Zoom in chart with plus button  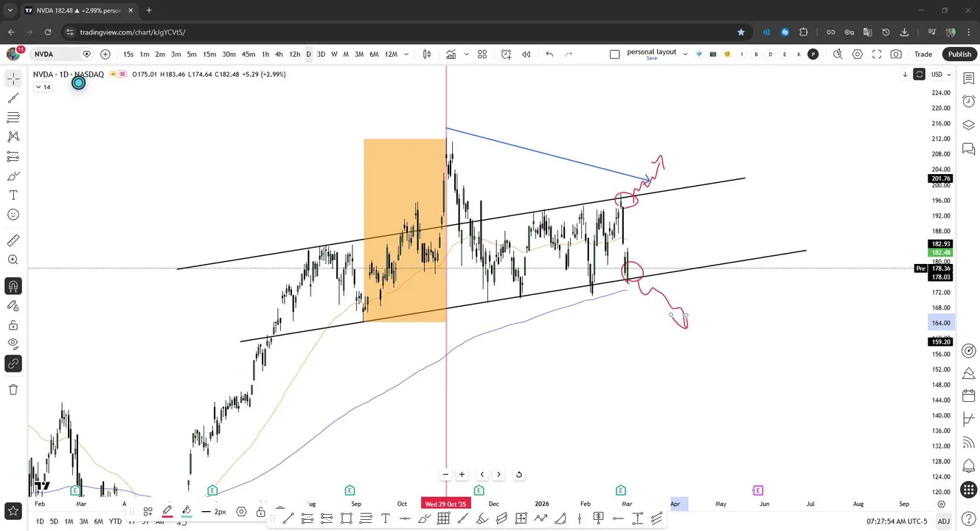(462, 474)
